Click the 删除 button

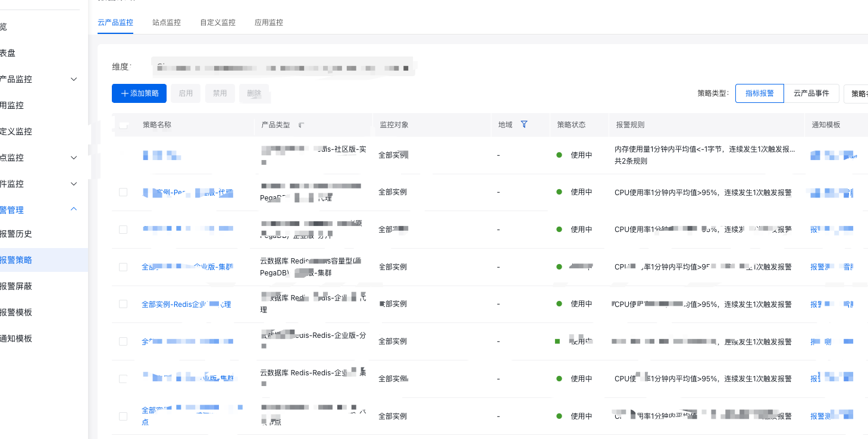tap(254, 93)
